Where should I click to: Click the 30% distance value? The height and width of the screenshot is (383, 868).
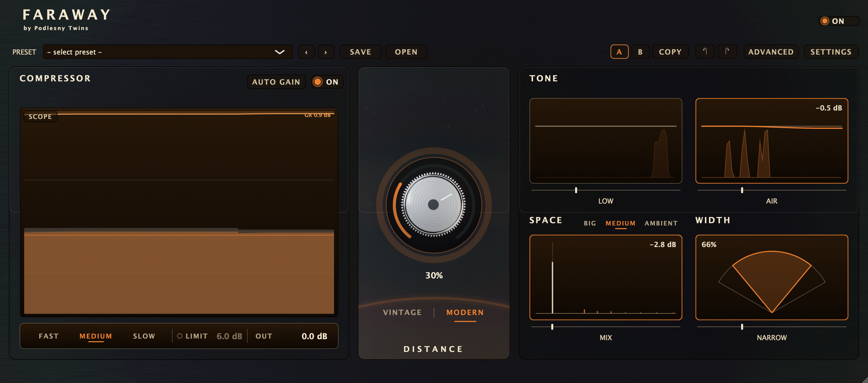point(434,275)
